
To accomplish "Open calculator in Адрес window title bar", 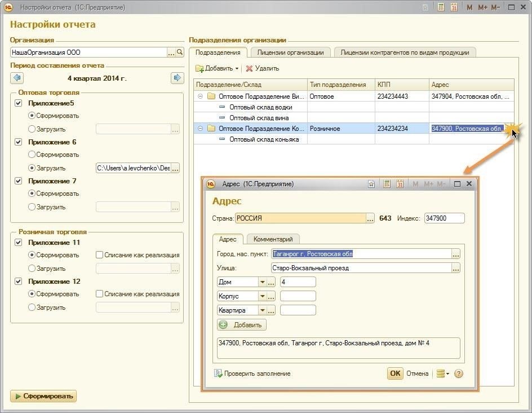I will coord(387,184).
